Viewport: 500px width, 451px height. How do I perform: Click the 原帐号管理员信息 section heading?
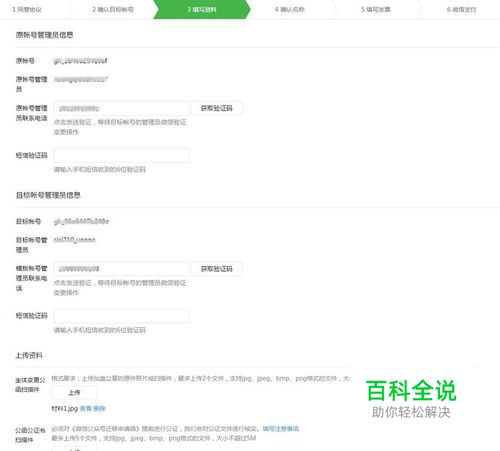44,35
